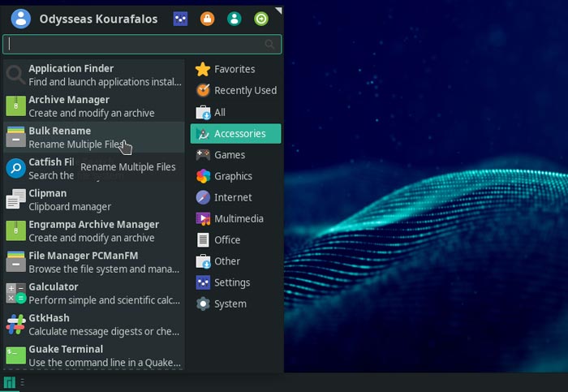
Task: Click the Favorites star icon
Action: point(203,69)
